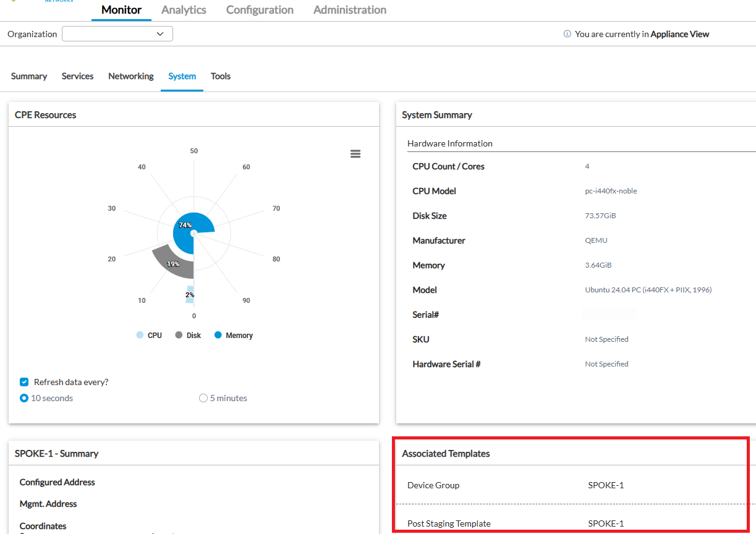Click the Appliance View text in the notice

tap(680, 34)
